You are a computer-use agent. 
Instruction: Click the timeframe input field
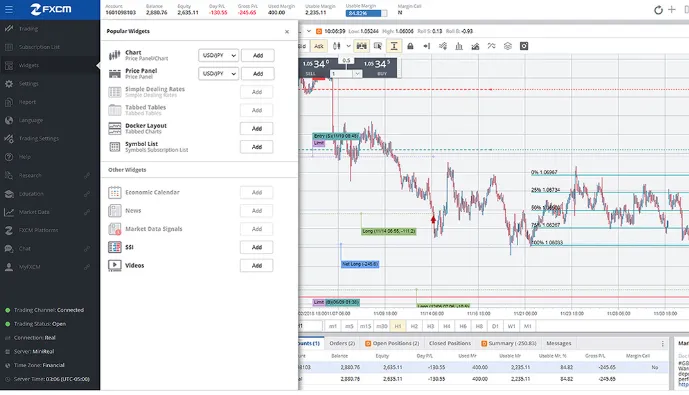[310, 326]
